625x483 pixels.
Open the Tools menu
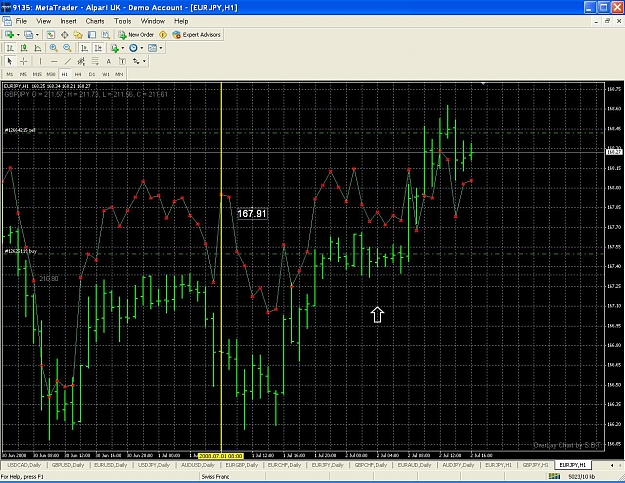[x=122, y=21]
